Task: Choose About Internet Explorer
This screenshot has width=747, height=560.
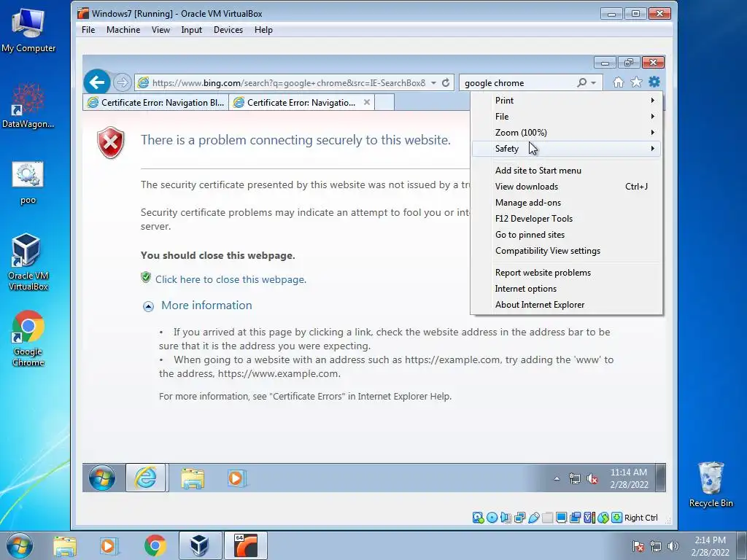Action: (x=566, y=305)
